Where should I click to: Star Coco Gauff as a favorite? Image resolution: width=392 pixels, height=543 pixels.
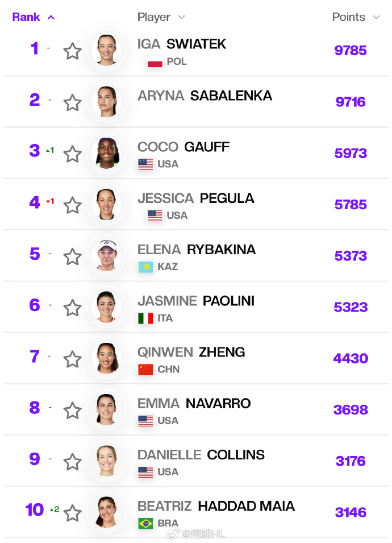click(72, 154)
